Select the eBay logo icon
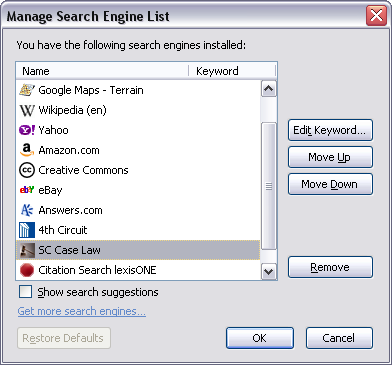This screenshot has height=365, width=392. [27, 190]
